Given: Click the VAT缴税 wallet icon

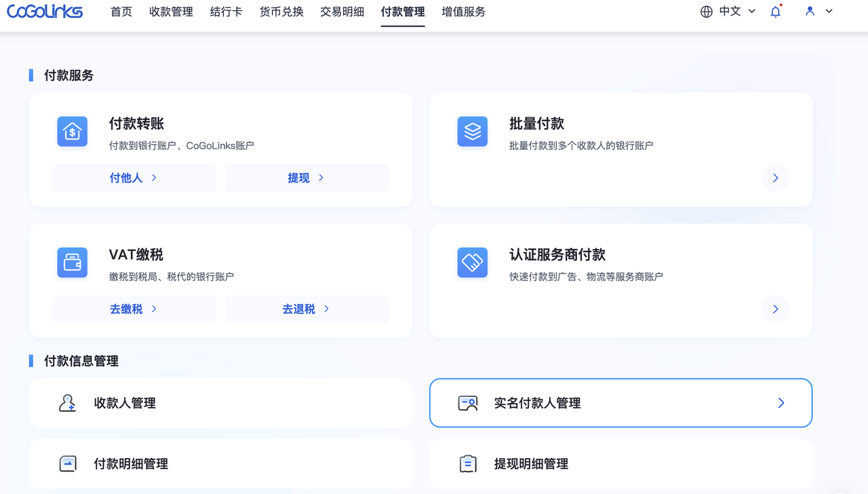Looking at the screenshot, I should pos(73,263).
